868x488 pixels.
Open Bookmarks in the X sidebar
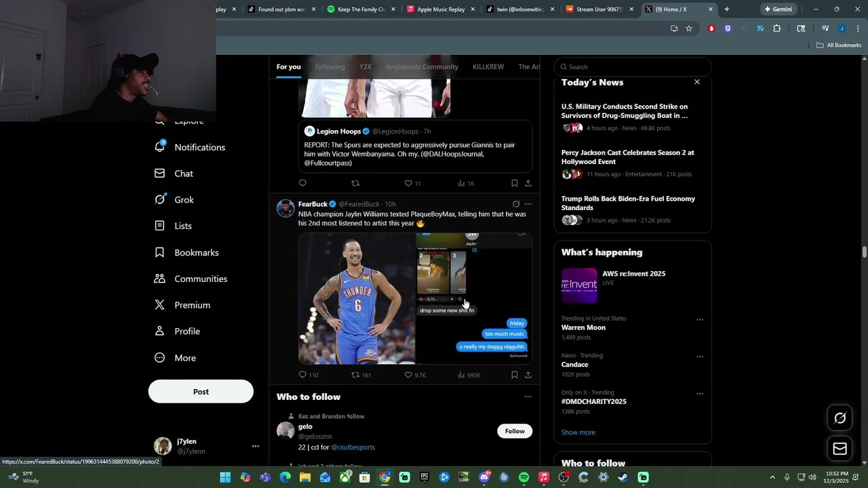186,252
